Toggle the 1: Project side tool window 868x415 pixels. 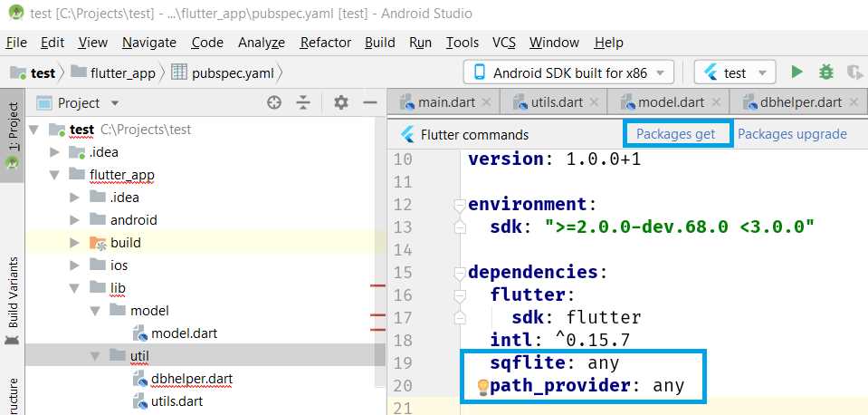[x=12, y=135]
